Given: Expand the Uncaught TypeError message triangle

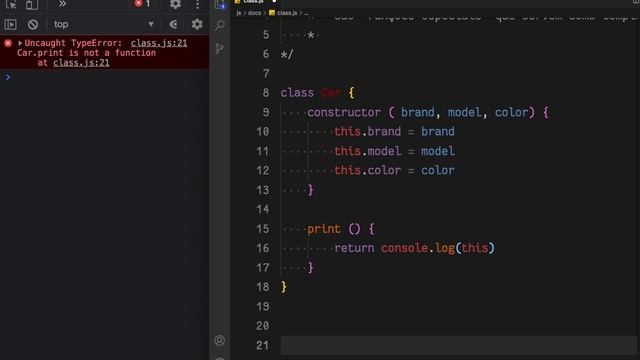Looking at the screenshot, I should (x=20, y=43).
